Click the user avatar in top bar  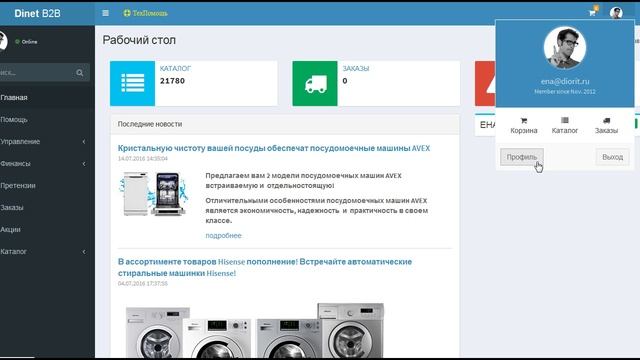click(x=616, y=13)
